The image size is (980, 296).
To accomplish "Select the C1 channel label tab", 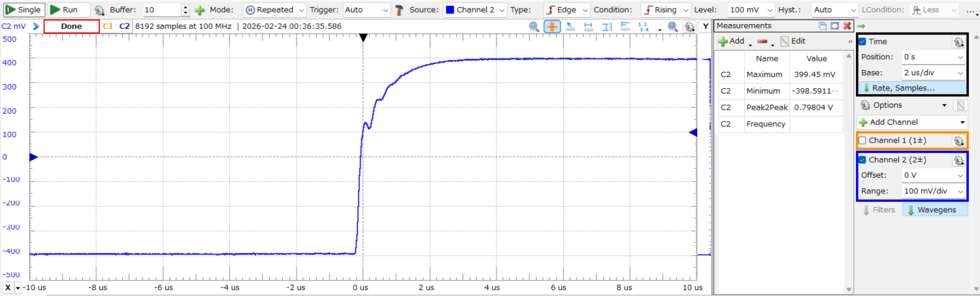I will pyautogui.click(x=108, y=26).
